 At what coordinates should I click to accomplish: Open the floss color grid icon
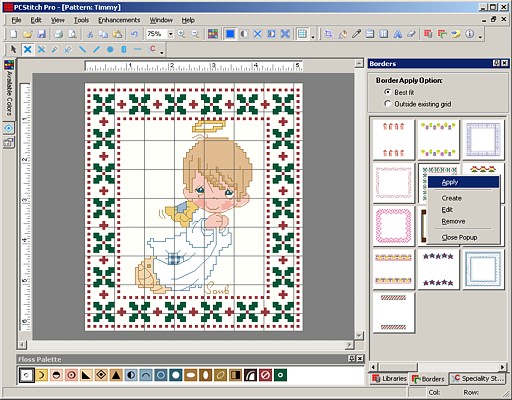coord(213,34)
